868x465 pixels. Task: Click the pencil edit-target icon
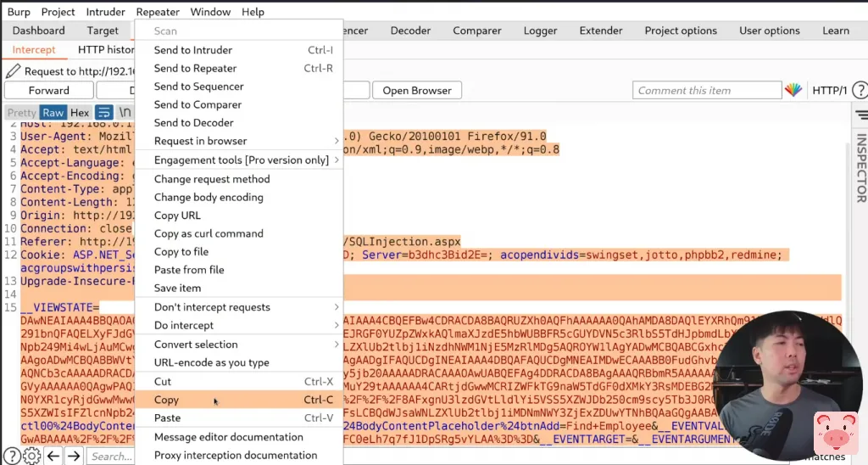point(13,71)
